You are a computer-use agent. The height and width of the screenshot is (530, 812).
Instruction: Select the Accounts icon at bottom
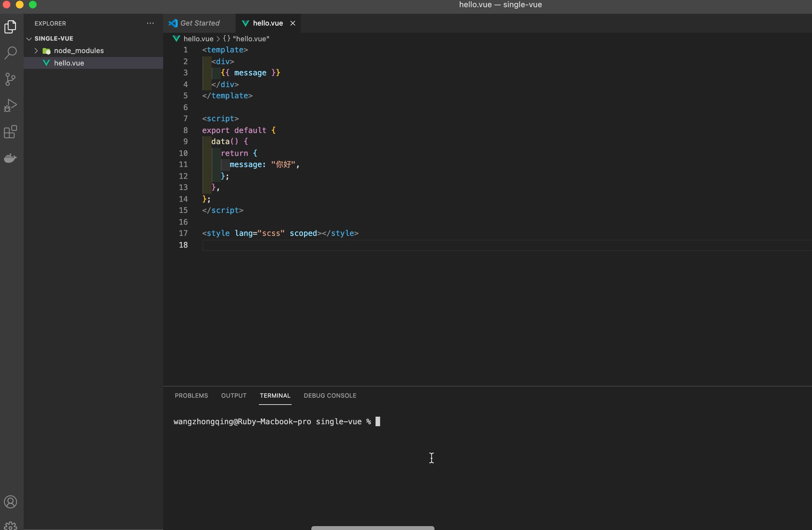(11, 502)
